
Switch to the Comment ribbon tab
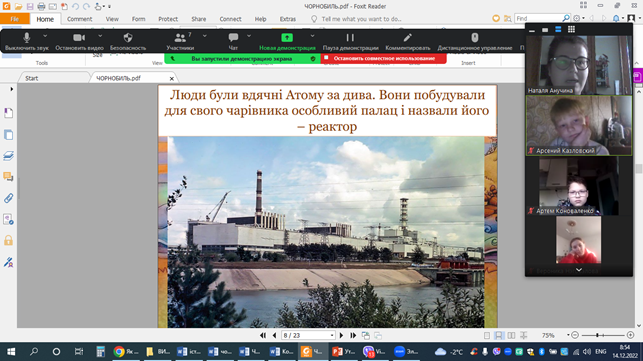pos(80,19)
